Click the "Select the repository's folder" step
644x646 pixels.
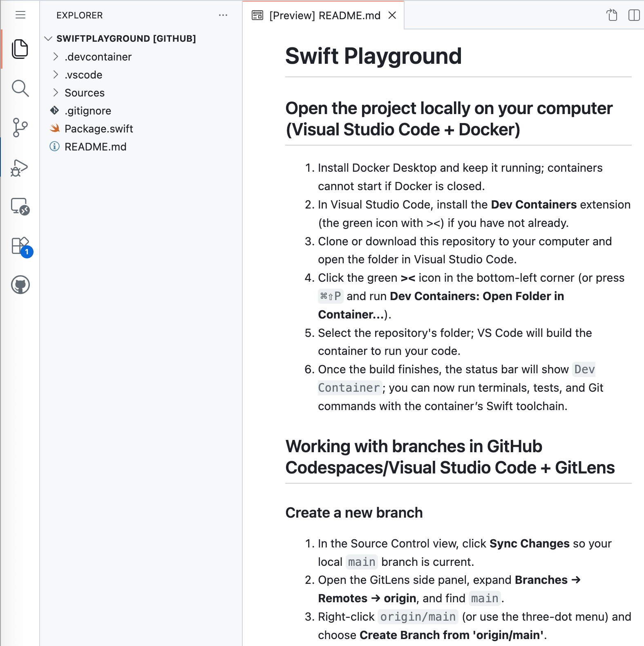[x=455, y=342]
